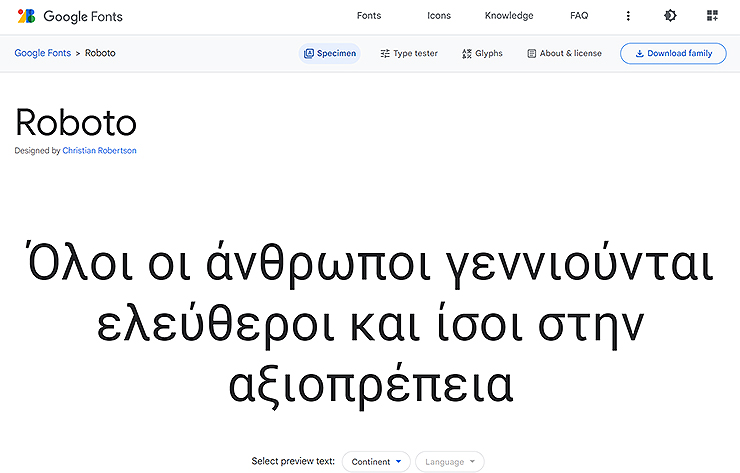Switch to the Type tester tab
Screen dimensions: 740x473
409,53
